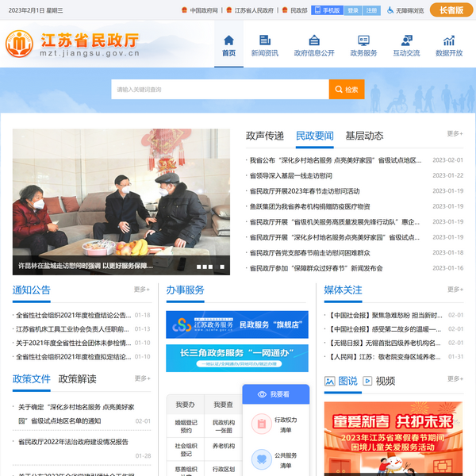Open 省领导深入基层一线走访慰问 news link
This screenshot has width=476, height=476.
click(x=290, y=175)
